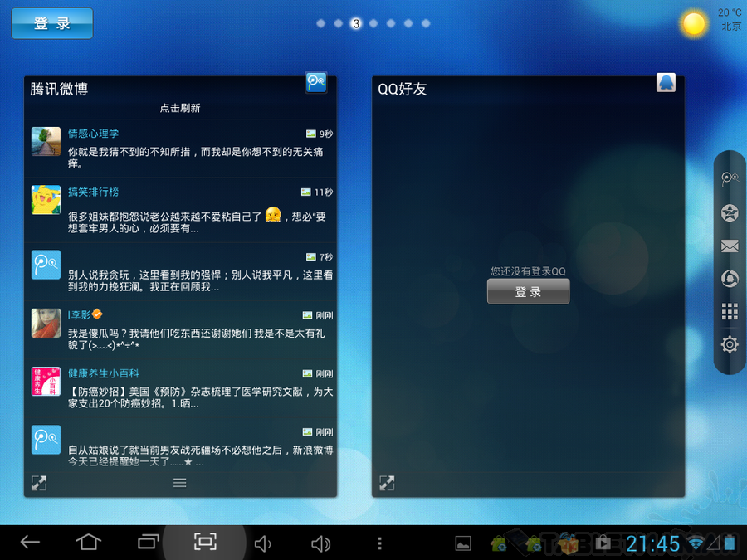Open the post starting 别人说我贪玩

click(x=200, y=281)
